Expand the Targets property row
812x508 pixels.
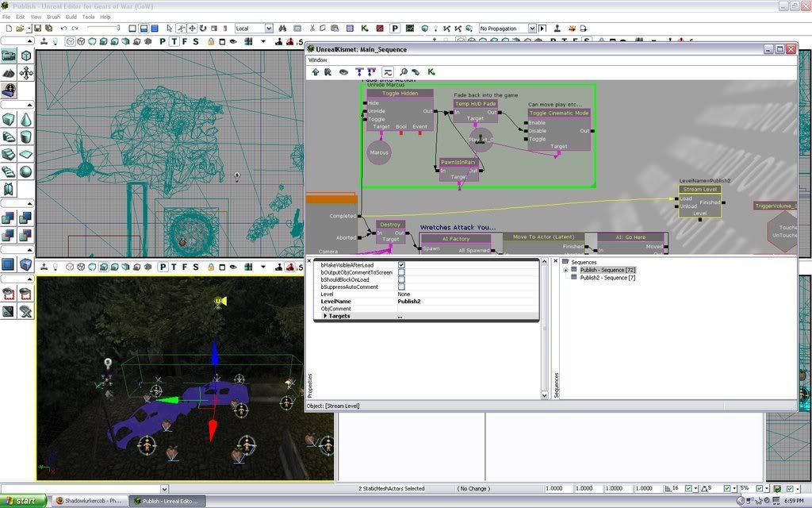pos(325,316)
